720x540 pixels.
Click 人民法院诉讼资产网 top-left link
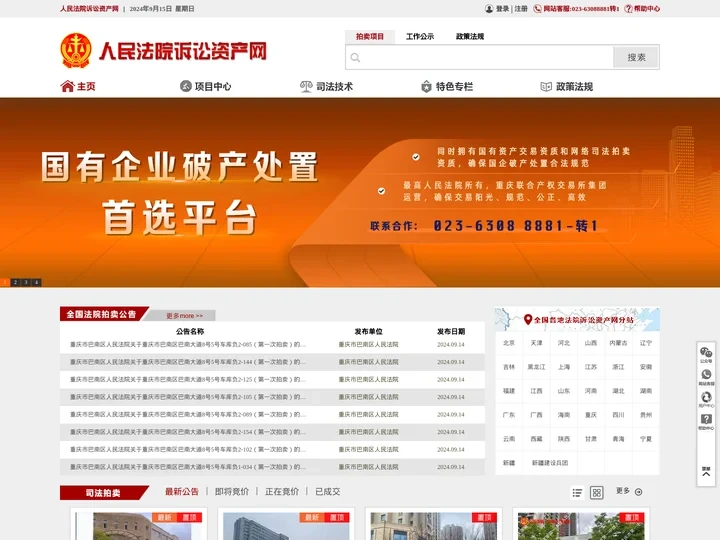pos(89,9)
